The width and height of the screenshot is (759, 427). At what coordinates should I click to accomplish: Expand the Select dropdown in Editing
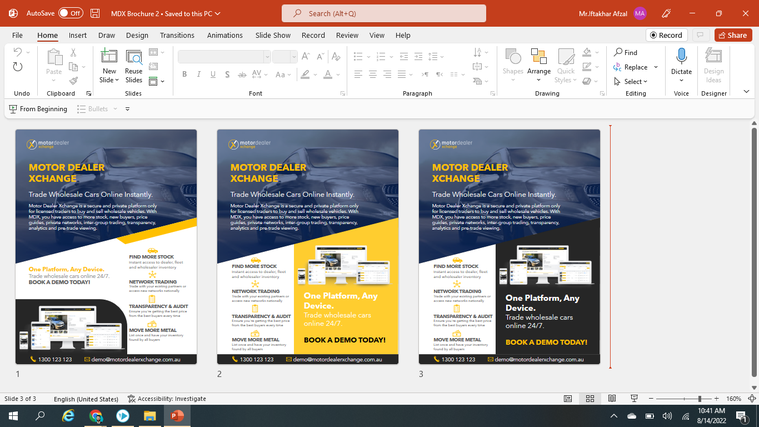click(635, 82)
